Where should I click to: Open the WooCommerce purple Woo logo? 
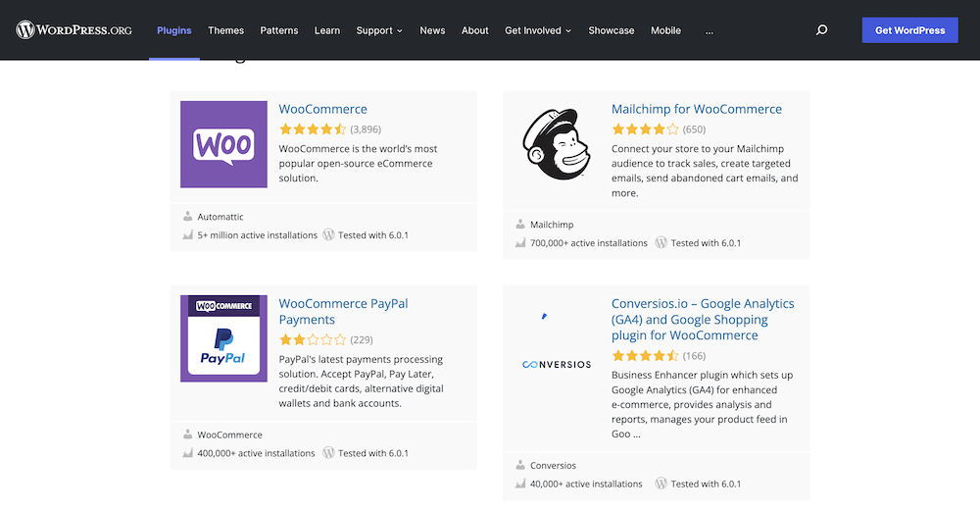(223, 144)
